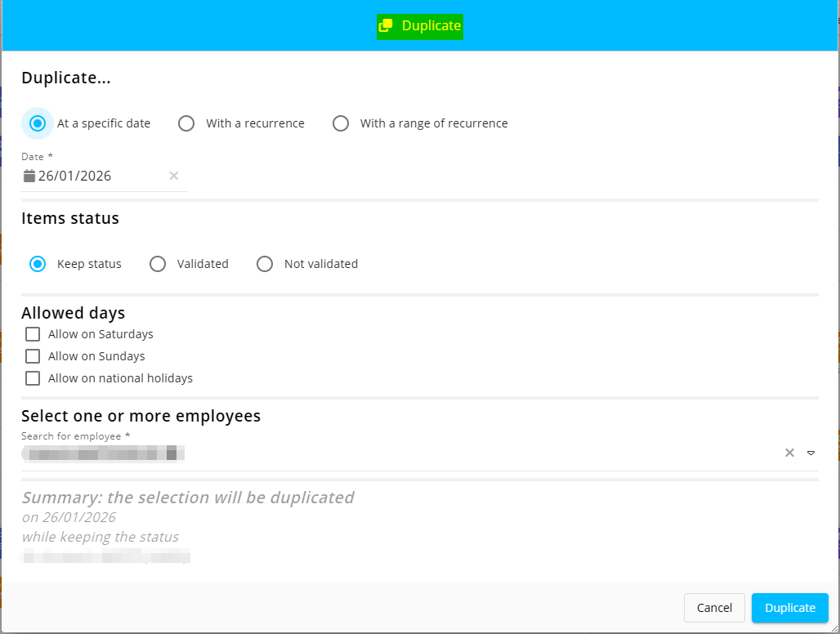Image resolution: width=840 pixels, height=634 pixels.
Task: Select the 'At a specific date' option
Action: [x=37, y=123]
